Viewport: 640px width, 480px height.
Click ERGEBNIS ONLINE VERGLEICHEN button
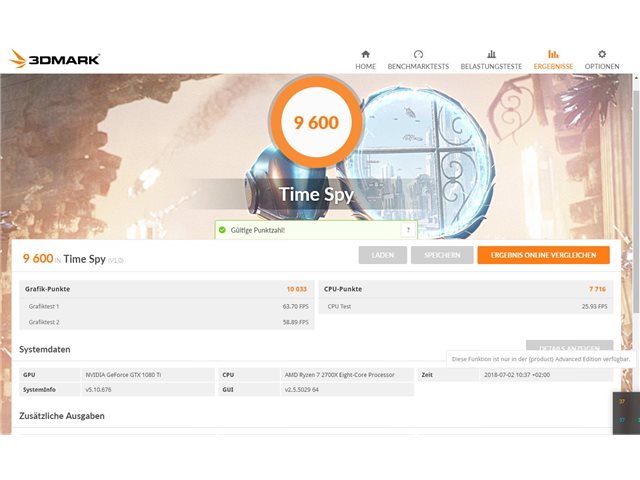[543, 255]
